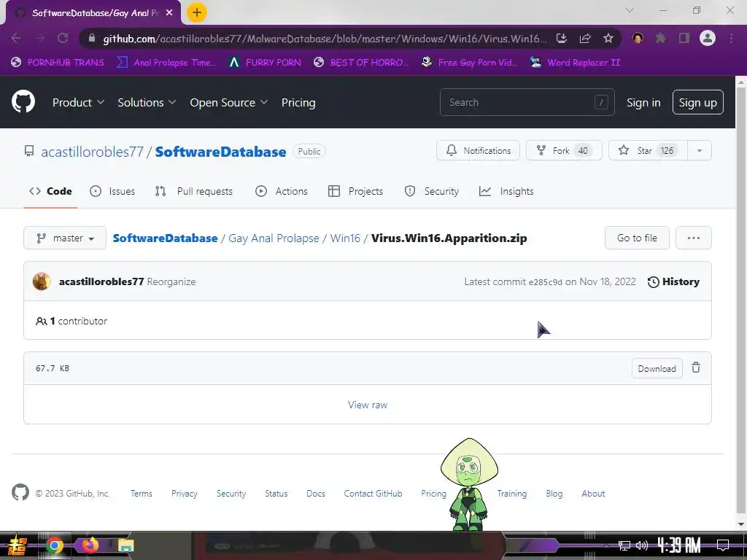Click the footer GitHub logo
Image resolution: width=747 pixels, height=560 pixels.
(20, 492)
